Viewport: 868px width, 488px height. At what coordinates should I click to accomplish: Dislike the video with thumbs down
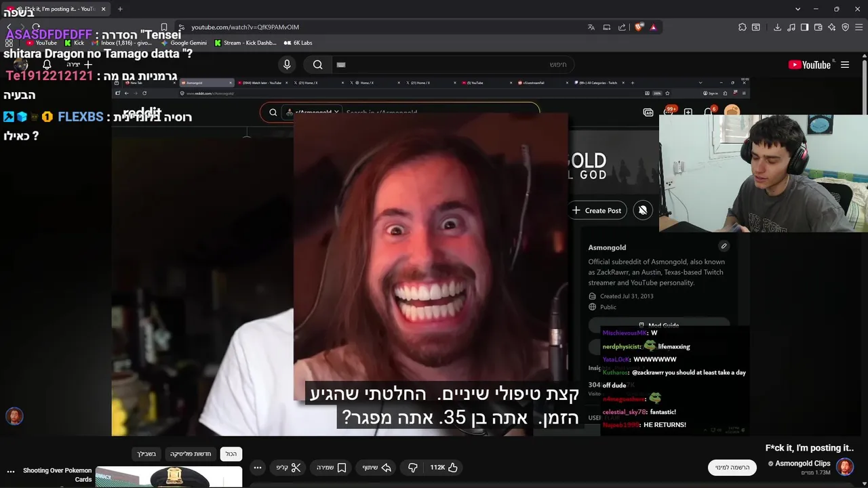413,467
